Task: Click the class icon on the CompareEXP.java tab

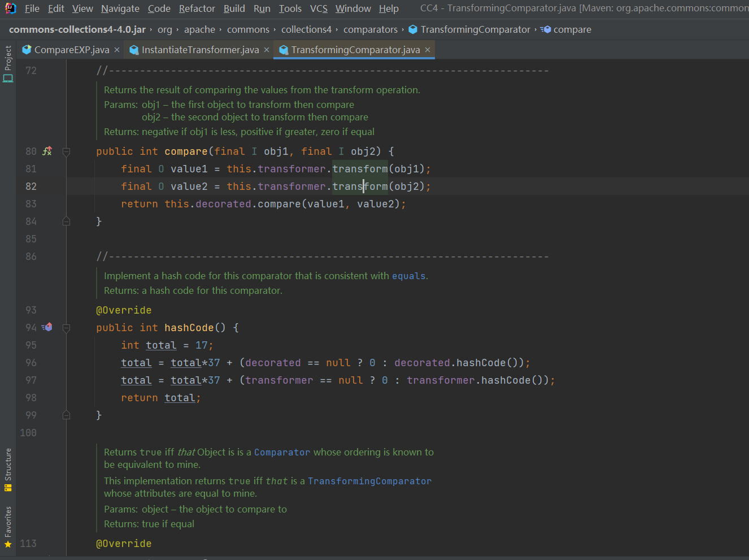Action: (x=27, y=49)
